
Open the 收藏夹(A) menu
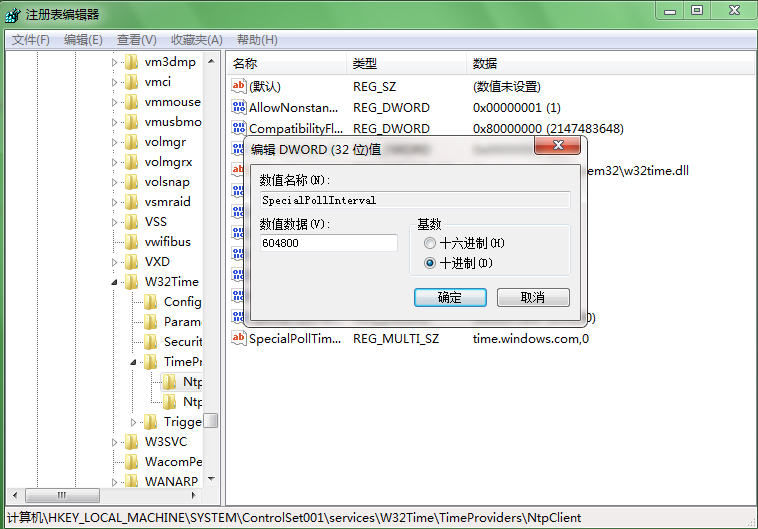[x=196, y=40]
